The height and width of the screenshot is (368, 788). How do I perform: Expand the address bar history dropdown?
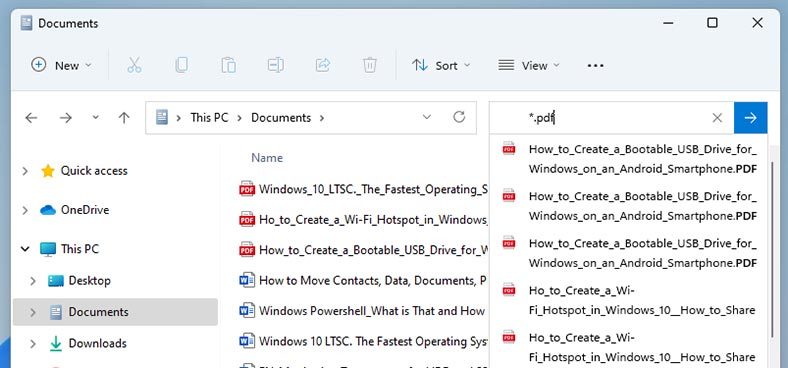[427, 117]
